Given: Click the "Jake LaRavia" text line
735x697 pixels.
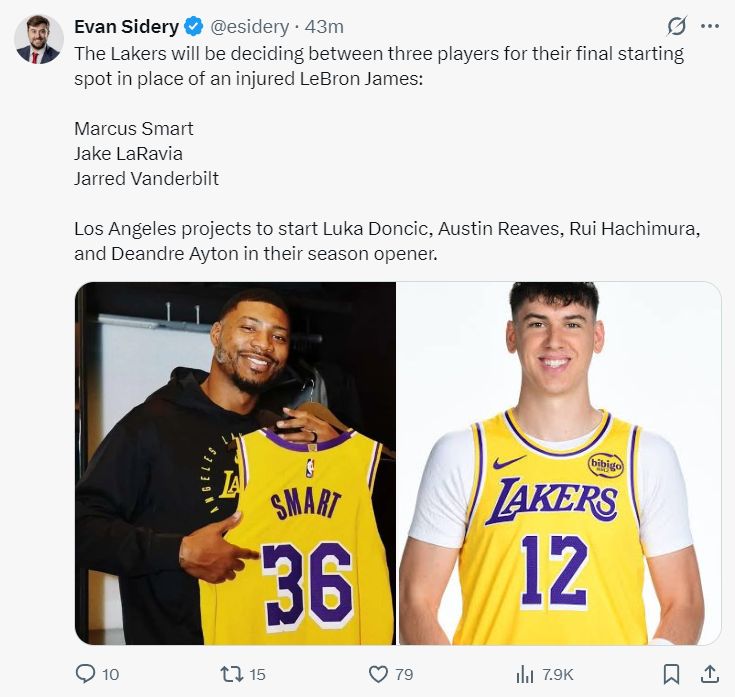Looking at the screenshot, I should 128,154.
